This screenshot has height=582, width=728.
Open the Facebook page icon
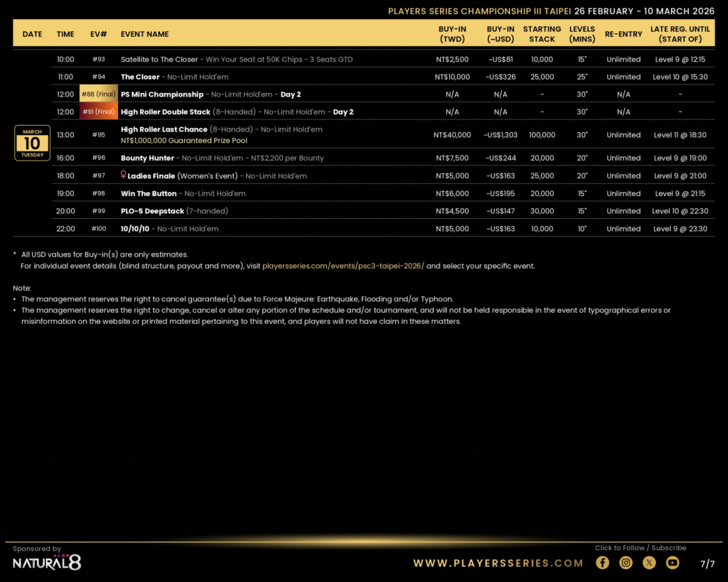coord(602,563)
